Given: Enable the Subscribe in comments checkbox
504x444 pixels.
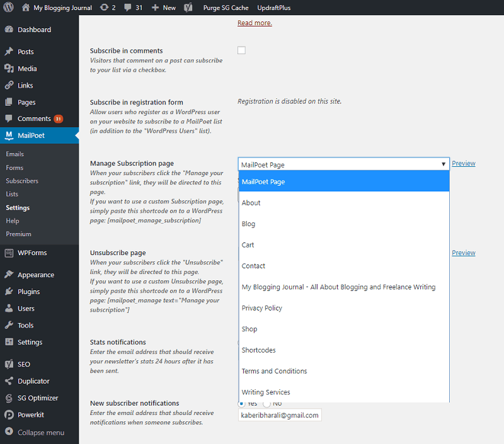Looking at the screenshot, I should (241, 50).
